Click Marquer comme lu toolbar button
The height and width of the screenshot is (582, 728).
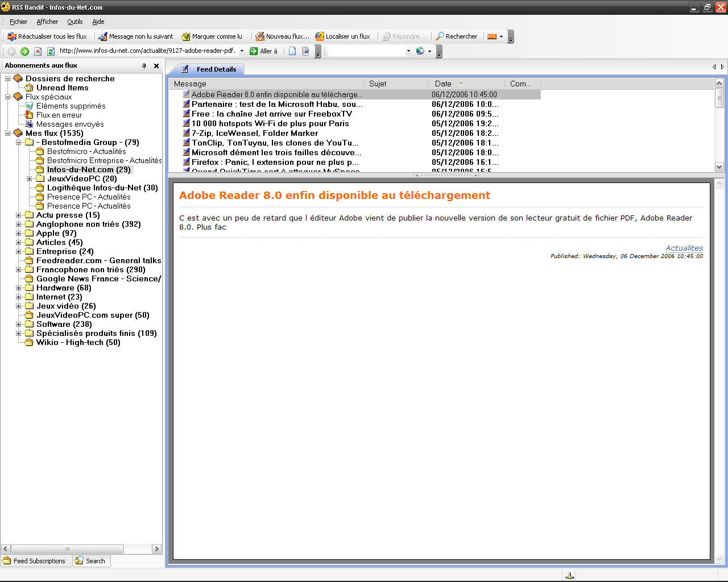(212, 36)
